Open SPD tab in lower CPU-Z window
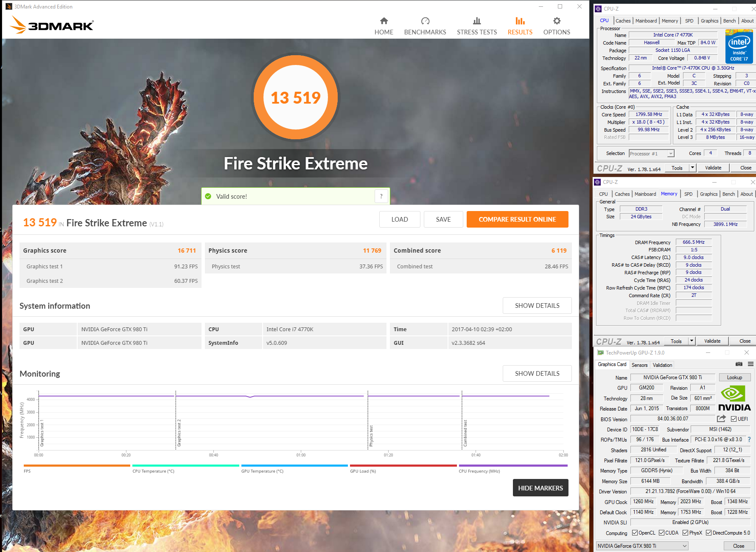This screenshot has height=552, width=756. click(x=688, y=194)
